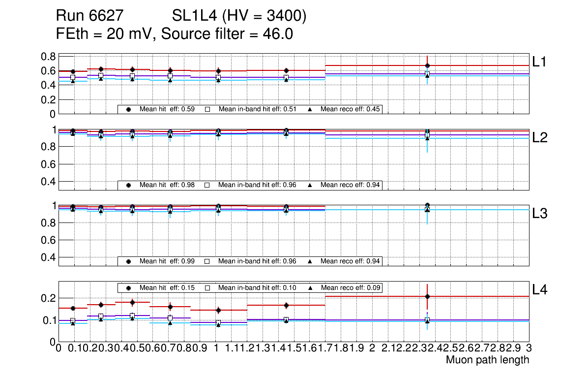Image resolution: width=588 pixels, height=380 pixels.
Task: Click the triangle marker in L2 legend
Action: pos(310,185)
